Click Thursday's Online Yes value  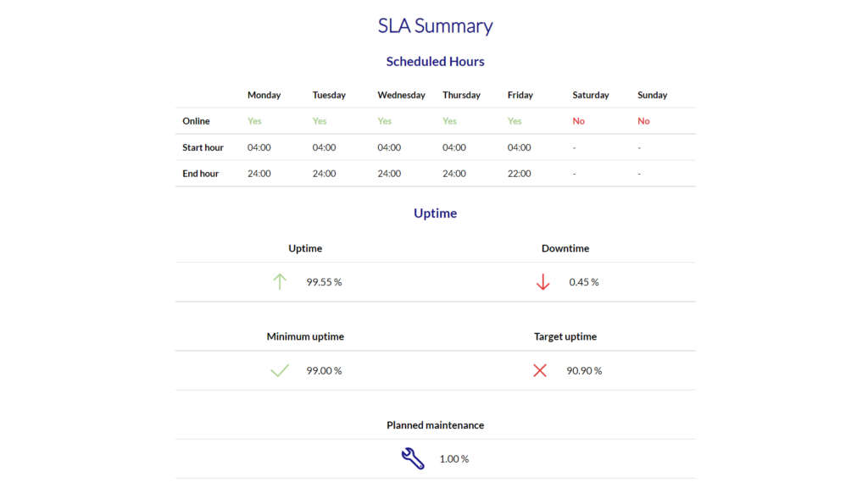point(449,121)
